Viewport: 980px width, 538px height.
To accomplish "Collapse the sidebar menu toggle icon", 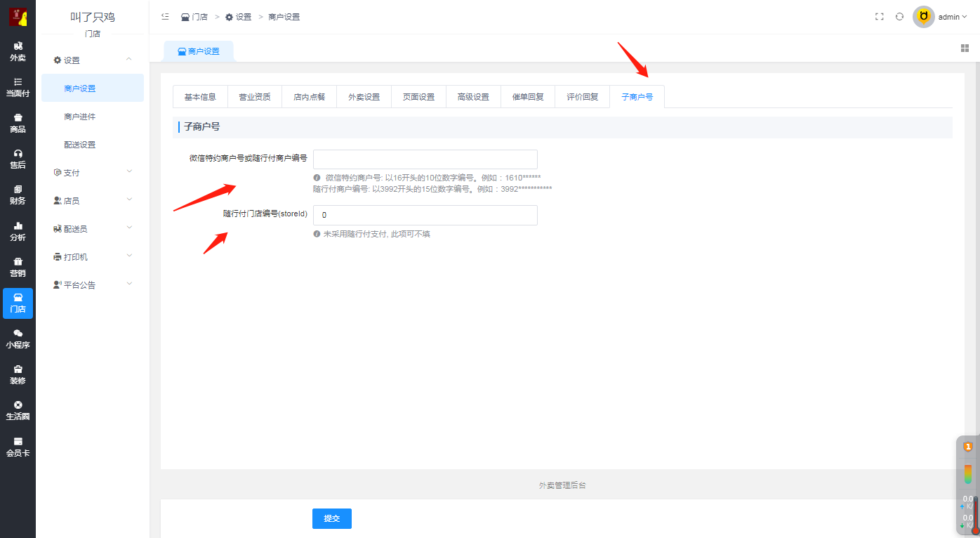I will coord(165,17).
